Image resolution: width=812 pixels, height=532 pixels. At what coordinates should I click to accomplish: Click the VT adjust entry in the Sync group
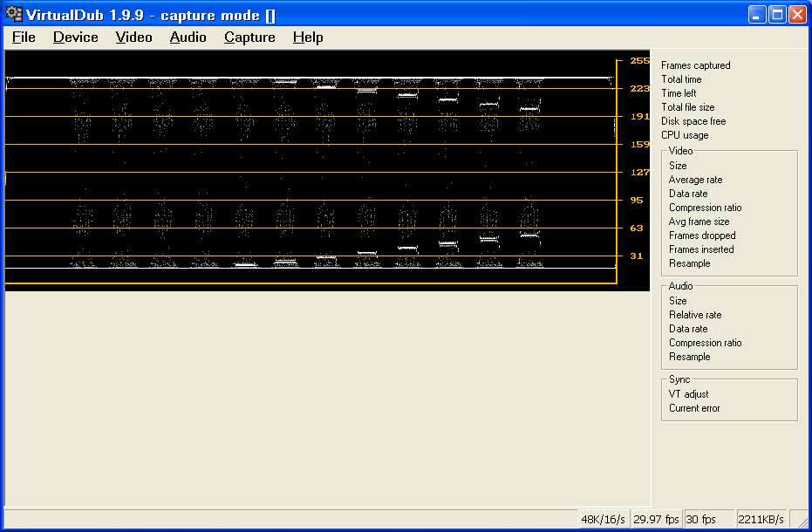[688, 394]
